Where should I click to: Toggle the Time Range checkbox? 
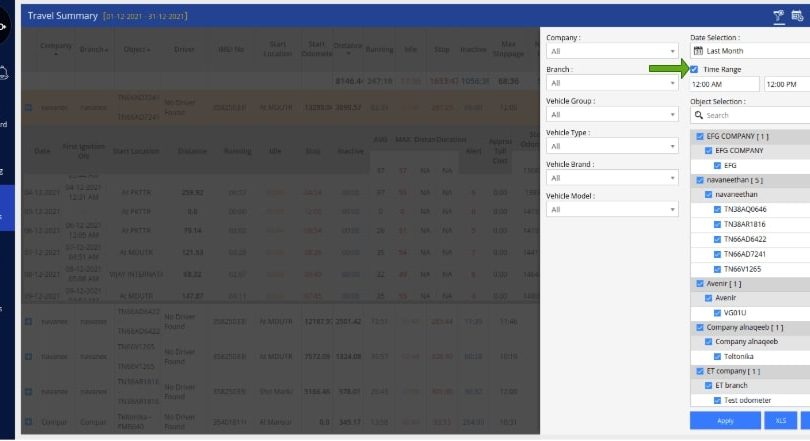[695, 69]
